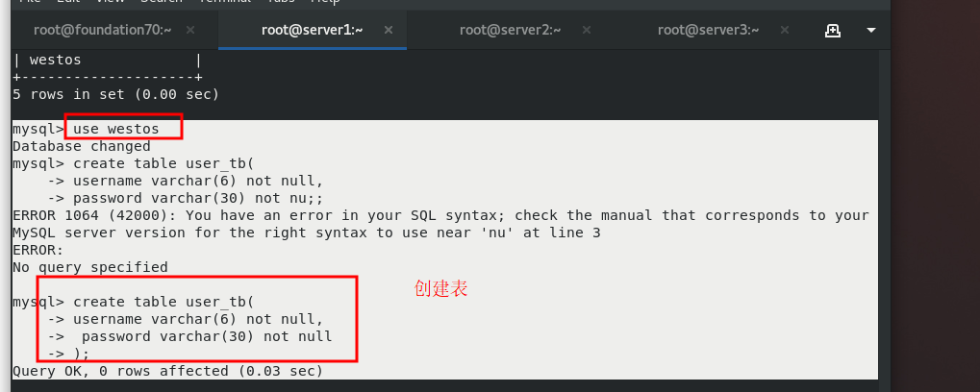The image size is (980, 392).
Task: Close the root@server2 tab
Action: pyautogui.click(x=587, y=30)
